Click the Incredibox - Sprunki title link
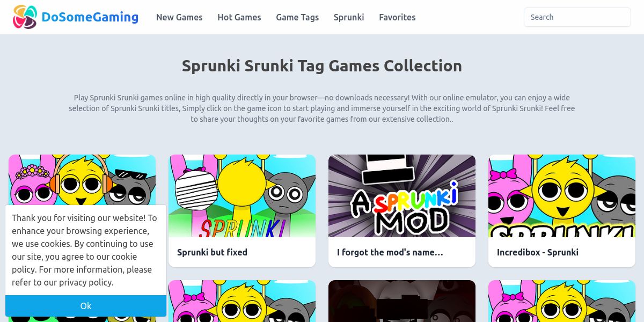Screen dimensions: 644x322 tap(538, 252)
